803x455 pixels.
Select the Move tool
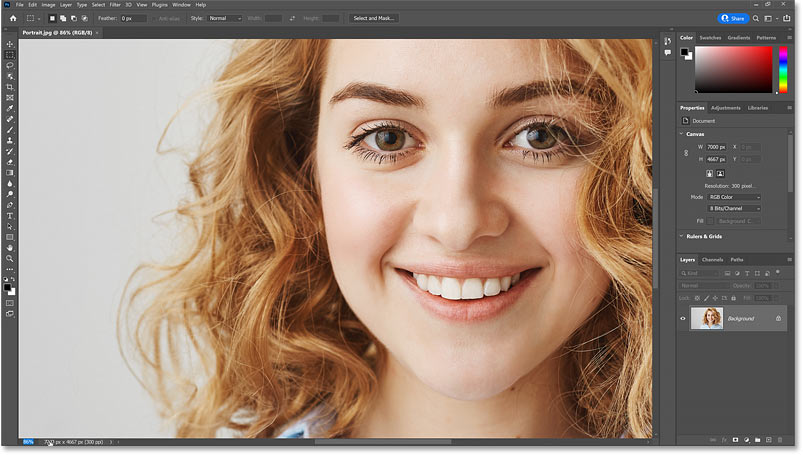click(10, 44)
